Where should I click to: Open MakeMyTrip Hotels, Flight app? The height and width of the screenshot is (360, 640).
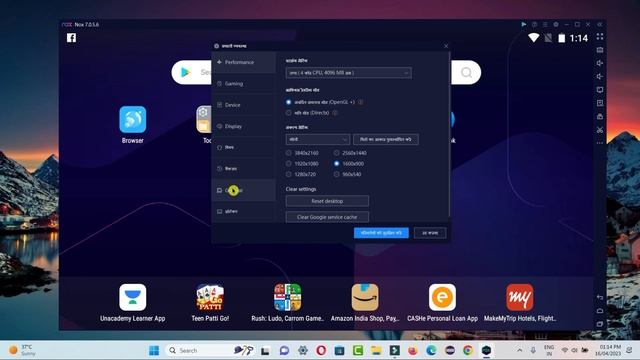point(520,298)
